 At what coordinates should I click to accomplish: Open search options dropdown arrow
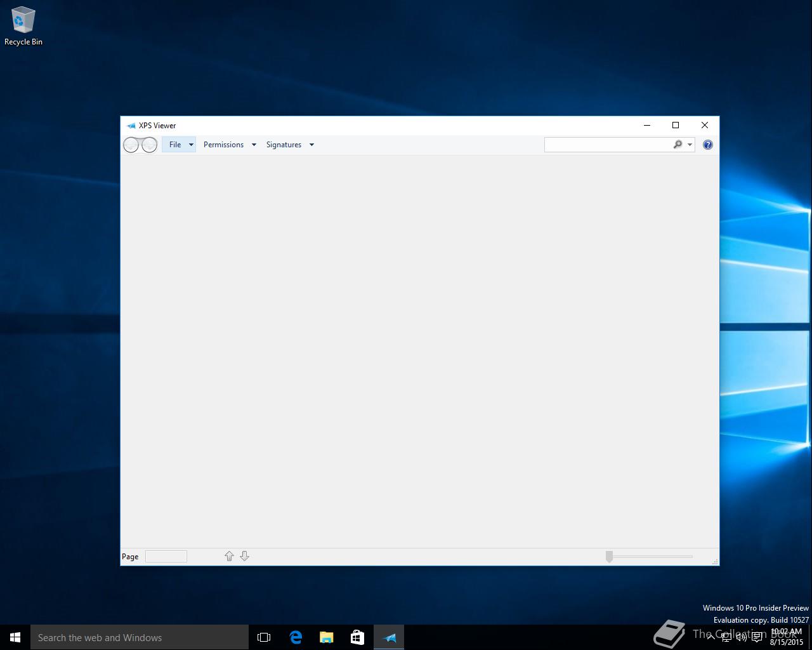690,145
